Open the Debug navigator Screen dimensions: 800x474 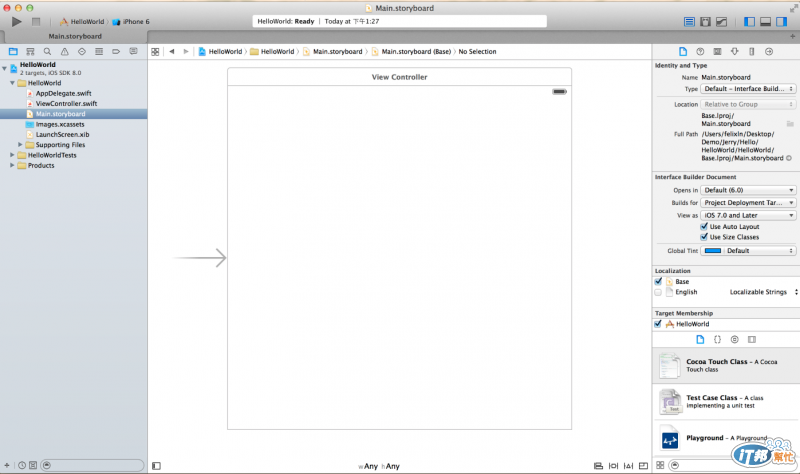(x=99, y=52)
